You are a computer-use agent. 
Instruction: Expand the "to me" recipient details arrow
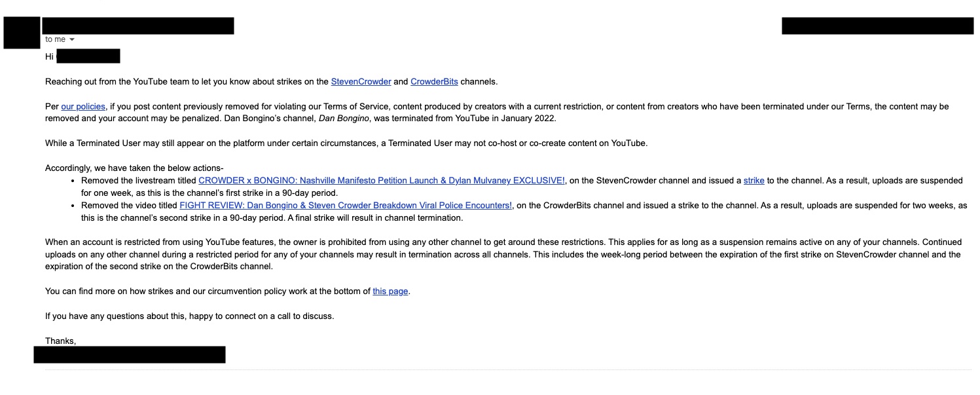coord(72,40)
